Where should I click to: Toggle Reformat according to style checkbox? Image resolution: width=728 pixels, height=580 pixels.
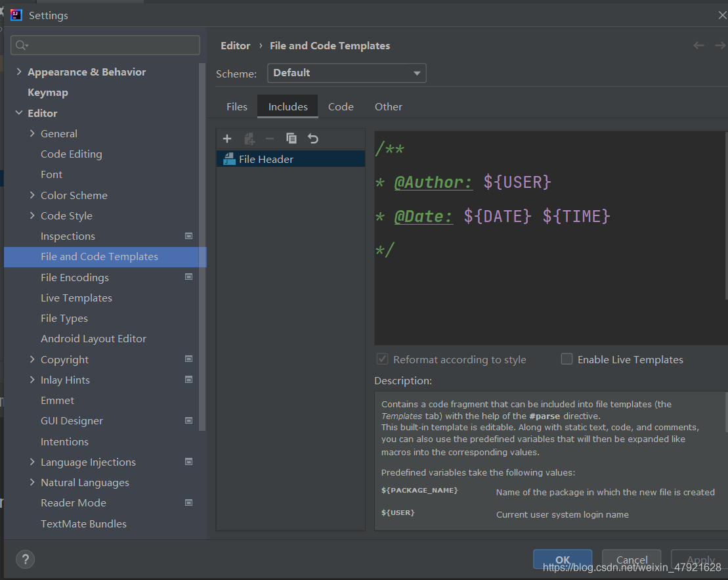(382, 359)
